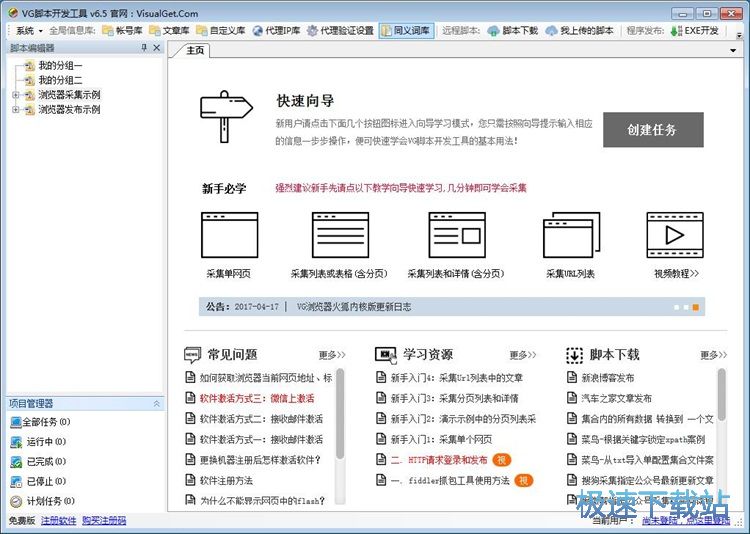Launch EXE开发 tool

695,31
